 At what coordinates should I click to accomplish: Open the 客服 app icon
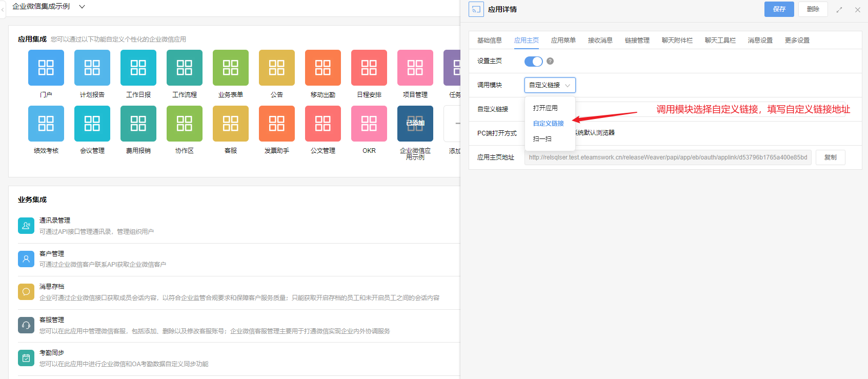231,124
